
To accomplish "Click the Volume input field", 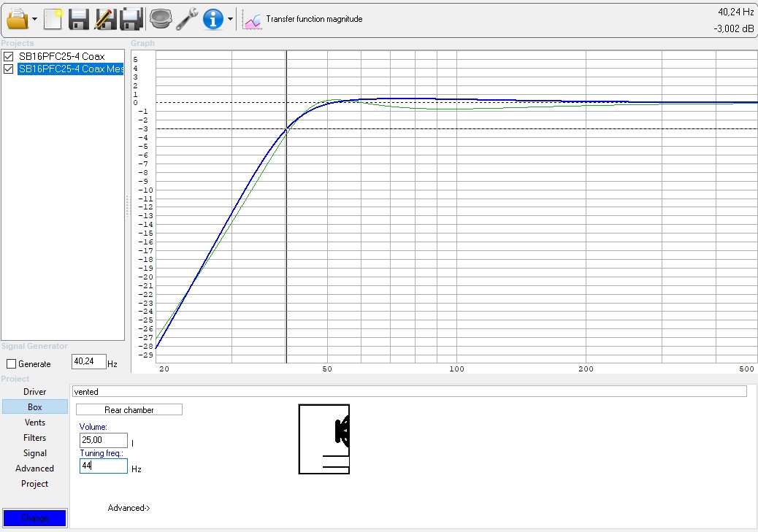I will 103,440.
